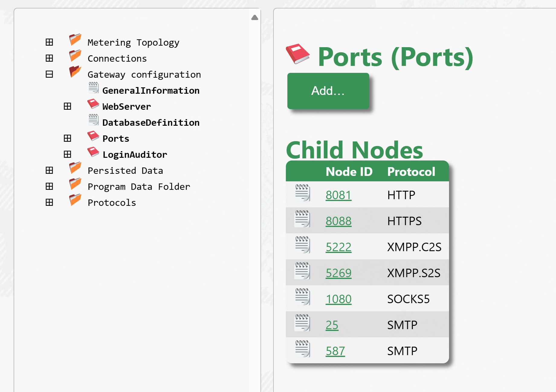Select Program Data Folder in the tree

click(139, 187)
